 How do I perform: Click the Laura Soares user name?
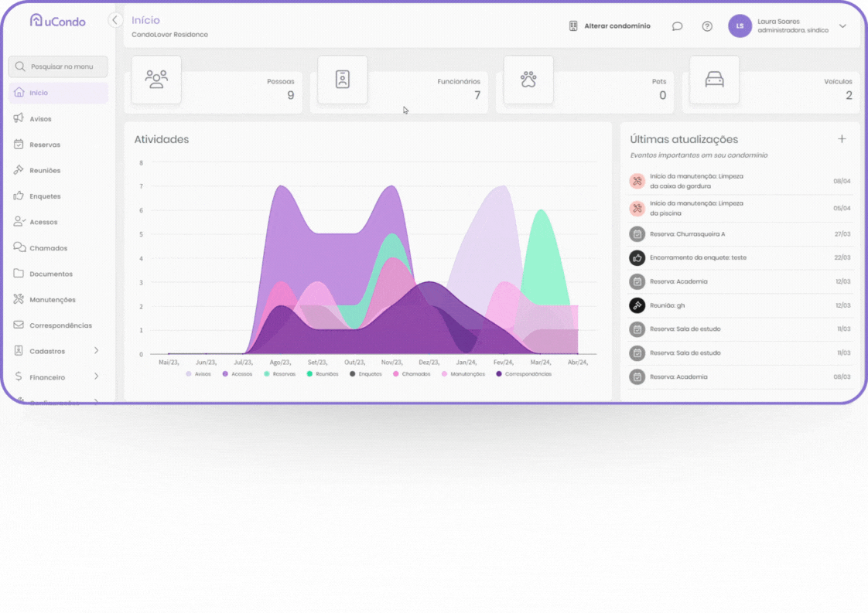point(778,22)
